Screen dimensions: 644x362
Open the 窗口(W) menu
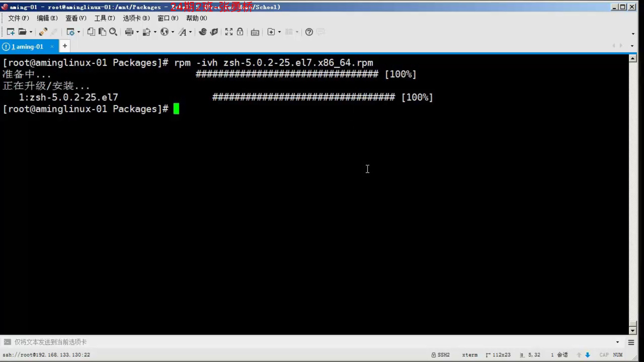168,18
